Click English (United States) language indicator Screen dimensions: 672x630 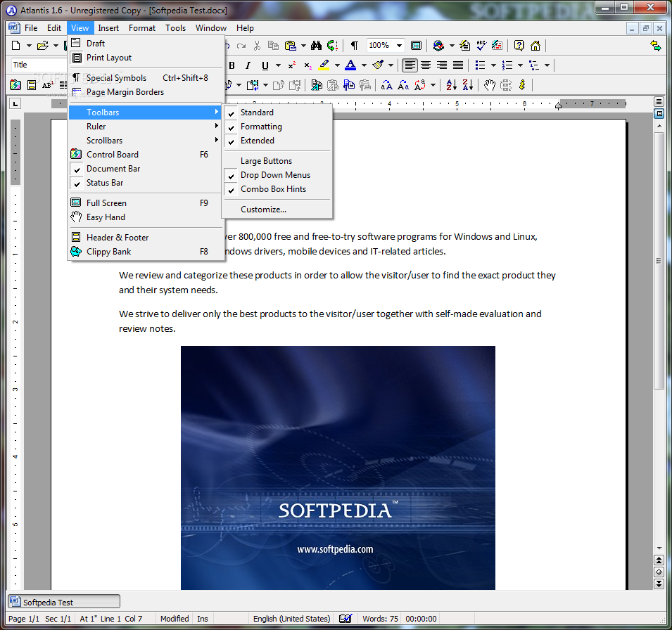tap(291, 619)
